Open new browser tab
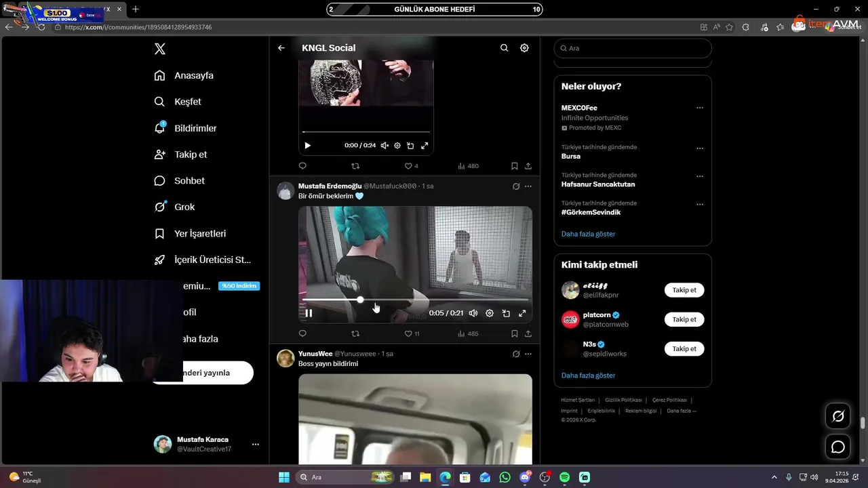Screen dimensions: 868x488 136,9
